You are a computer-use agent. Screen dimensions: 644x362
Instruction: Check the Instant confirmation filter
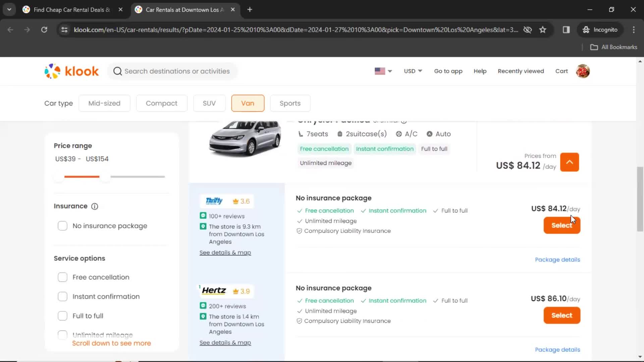pyautogui.click(x=63, y=297)
